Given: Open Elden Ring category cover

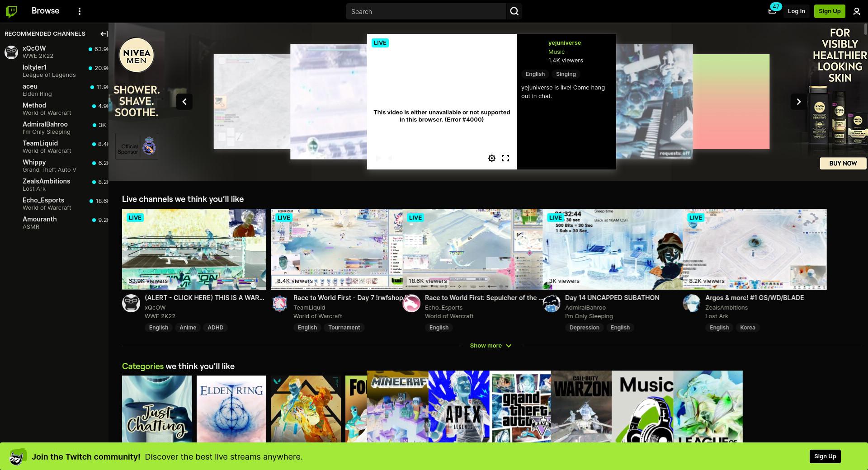Looking at the screenshot, I should tap(231, 409).
